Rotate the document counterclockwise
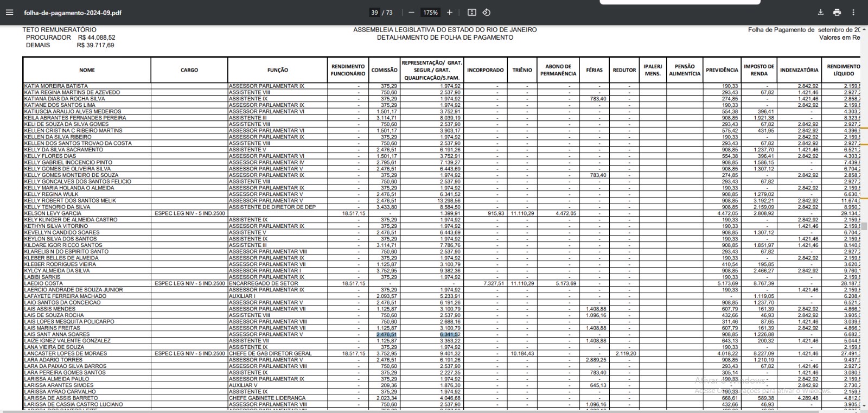Screen dimensions: 868x413 pos(487,12)
